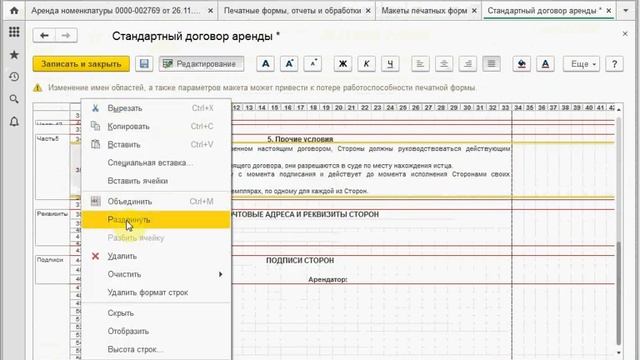Select cell Арендатор:

328,280
